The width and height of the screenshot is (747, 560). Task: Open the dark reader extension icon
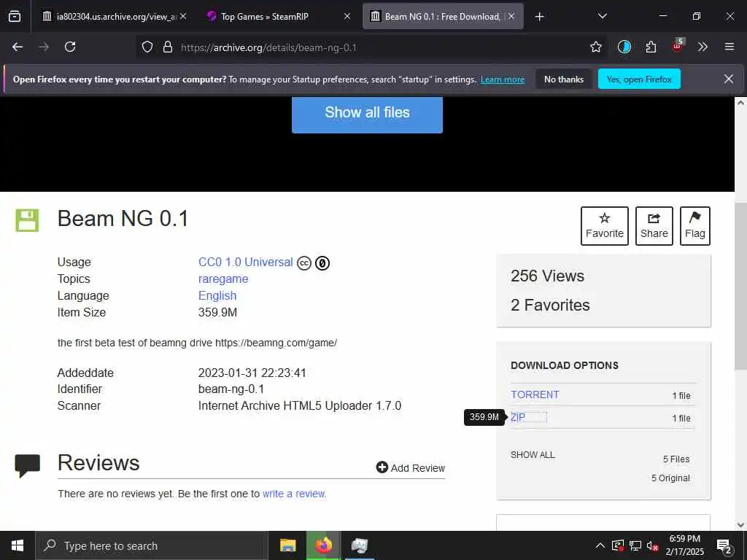coord(624,47)
